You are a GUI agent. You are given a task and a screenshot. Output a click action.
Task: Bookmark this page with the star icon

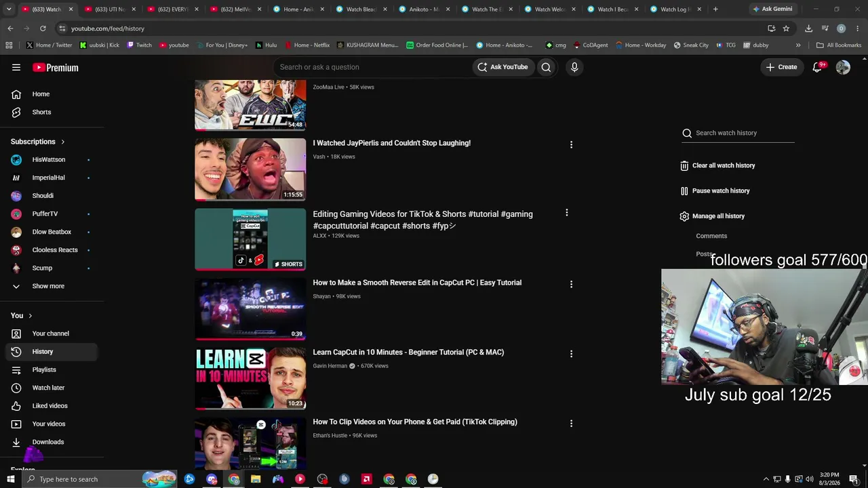pyautogui.click(x=786, y=28)
